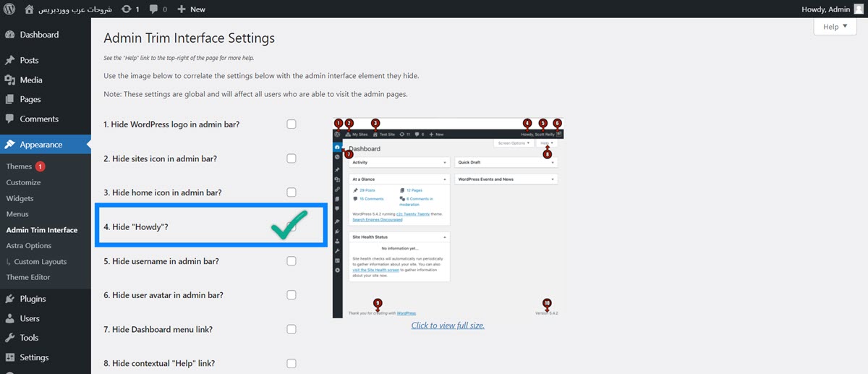Expand the Help dropdown tab
This screenshot has height=374, width=868.
(835, 27)
